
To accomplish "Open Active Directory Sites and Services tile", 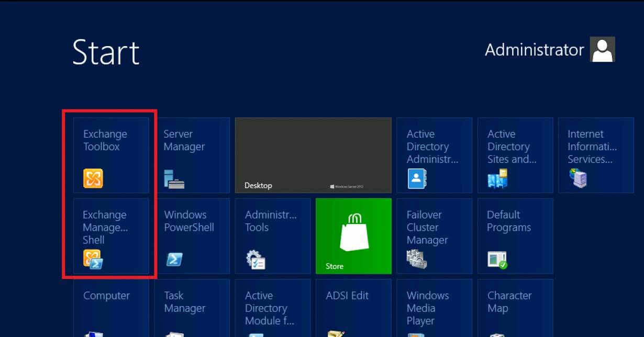I will pyautogui.click(x=515, y=155).
